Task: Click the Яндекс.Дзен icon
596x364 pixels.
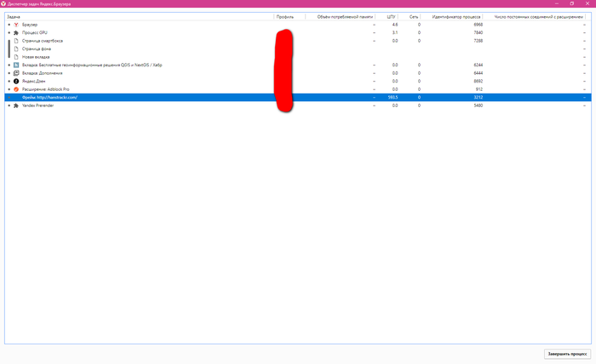Action: point(15,81)
